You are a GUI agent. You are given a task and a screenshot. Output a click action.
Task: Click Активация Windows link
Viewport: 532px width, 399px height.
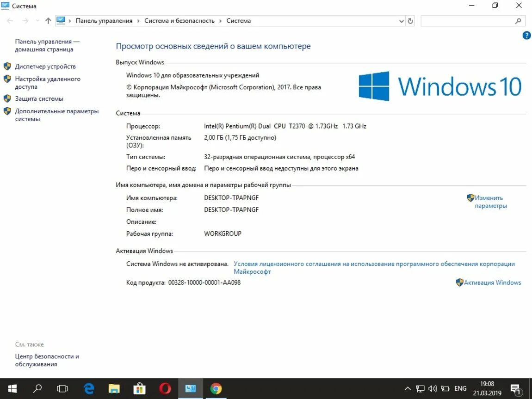(492, 282)
